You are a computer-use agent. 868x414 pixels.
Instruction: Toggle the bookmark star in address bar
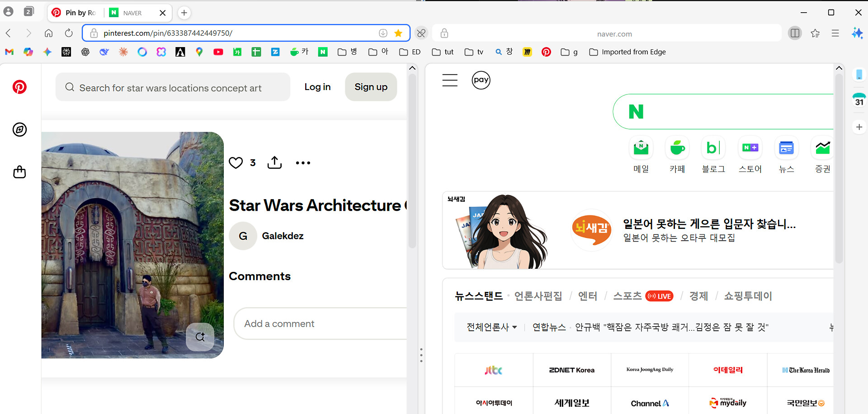398,33
